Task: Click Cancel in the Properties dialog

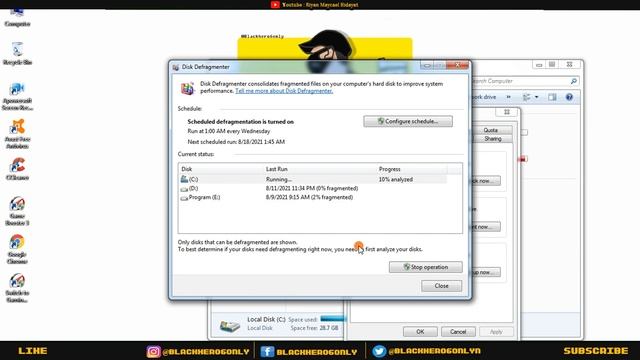Action: (458, 331)
